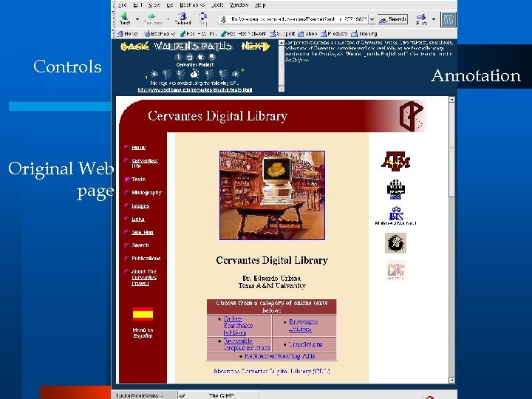Image resolution: width=532 pixels, height=399 pixels.
Task: Open Links in the sidebar
Action: (138, 219)
